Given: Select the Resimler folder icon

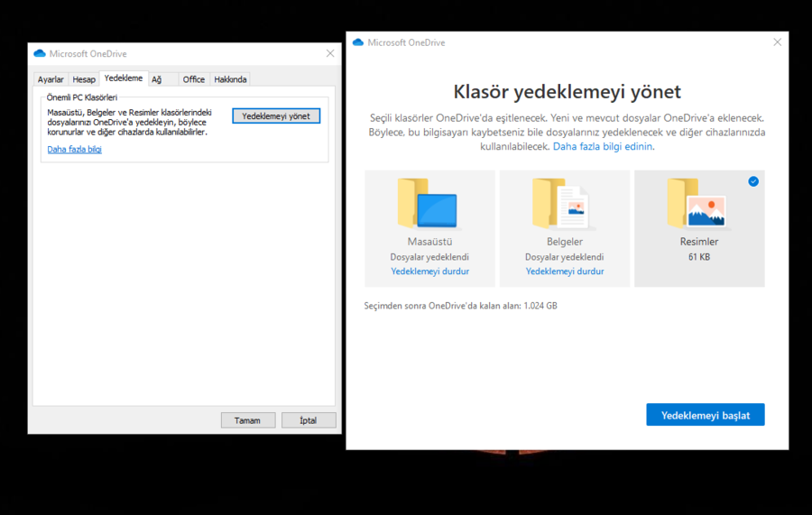Looking at the screenshot, I should 697,203.
